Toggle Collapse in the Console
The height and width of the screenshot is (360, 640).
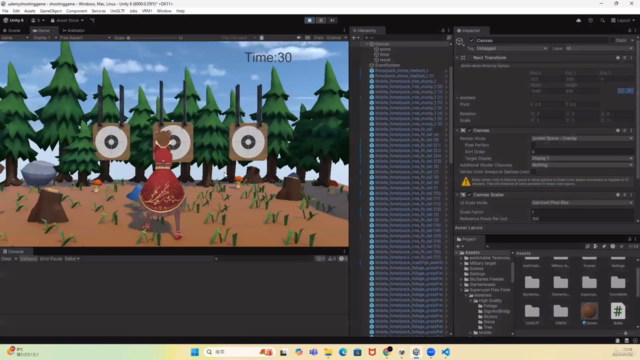(x=28, y=258)
